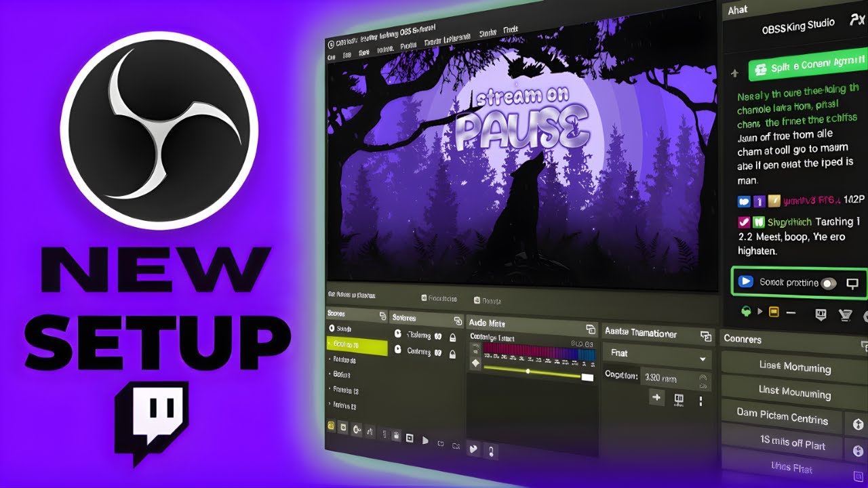Click the blue play icon in green-outlined box
The image size is (868, 488).
tap(746, 282)
